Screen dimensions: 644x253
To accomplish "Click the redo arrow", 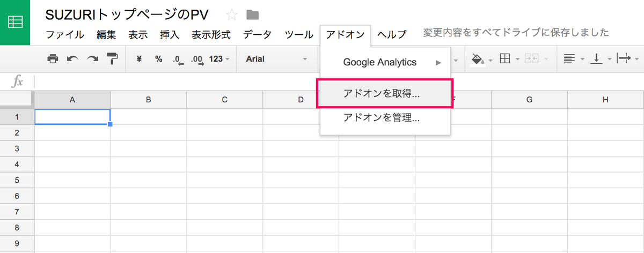I will [x=92, y=59].
